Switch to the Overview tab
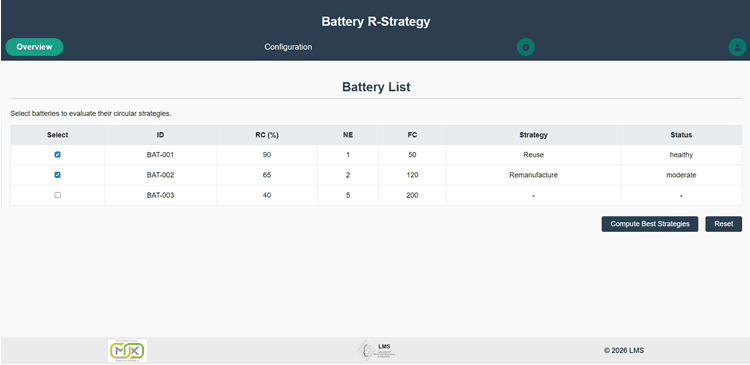 34,47
